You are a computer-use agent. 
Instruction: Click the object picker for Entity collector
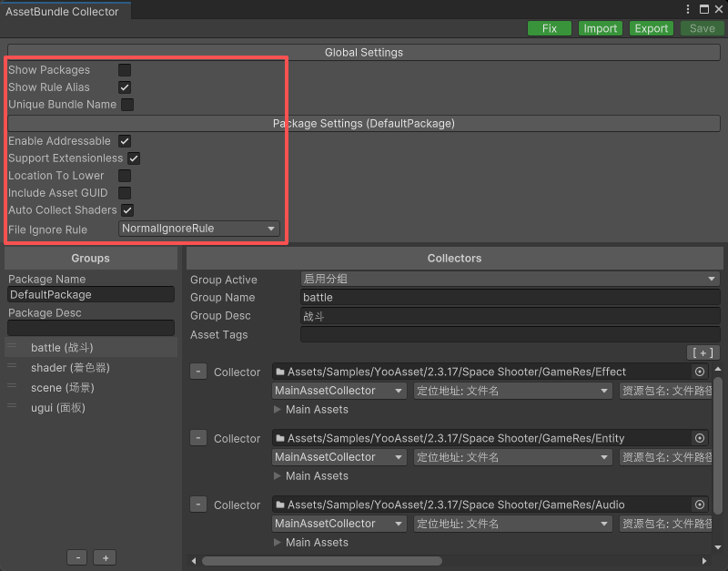(x=700, y=438)
